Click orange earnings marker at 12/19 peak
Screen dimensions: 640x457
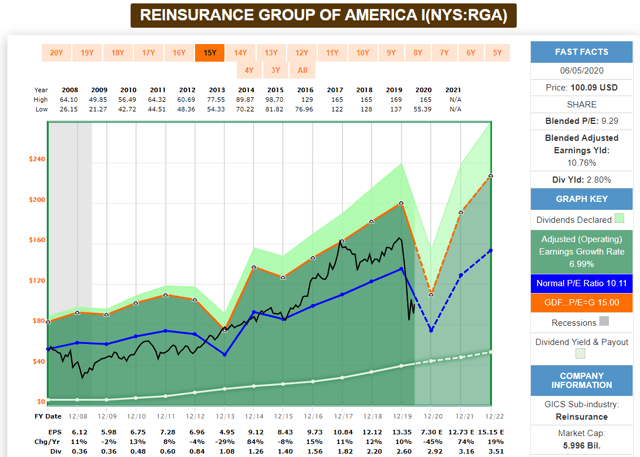click(x=401, y=203)
